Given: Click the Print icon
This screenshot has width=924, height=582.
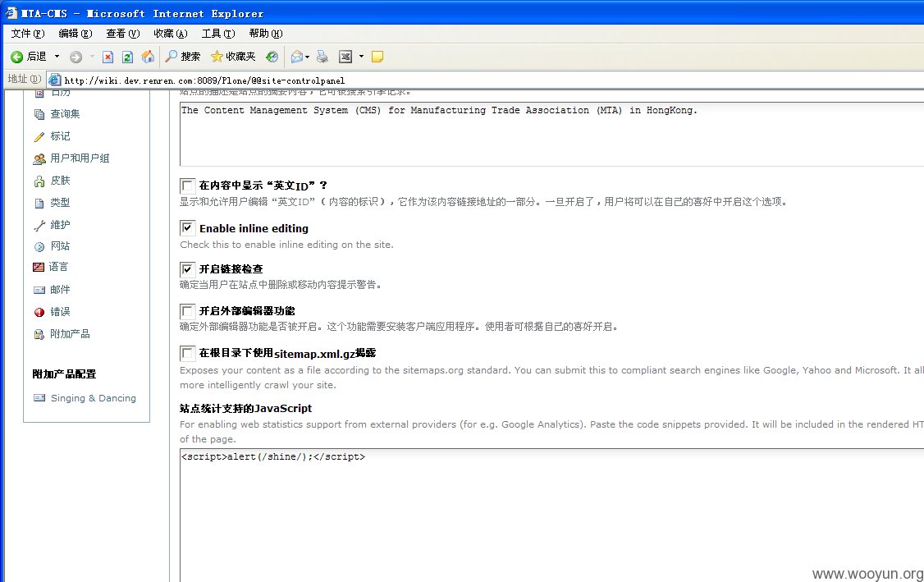Looking at the screenshot, I should 322,57.
